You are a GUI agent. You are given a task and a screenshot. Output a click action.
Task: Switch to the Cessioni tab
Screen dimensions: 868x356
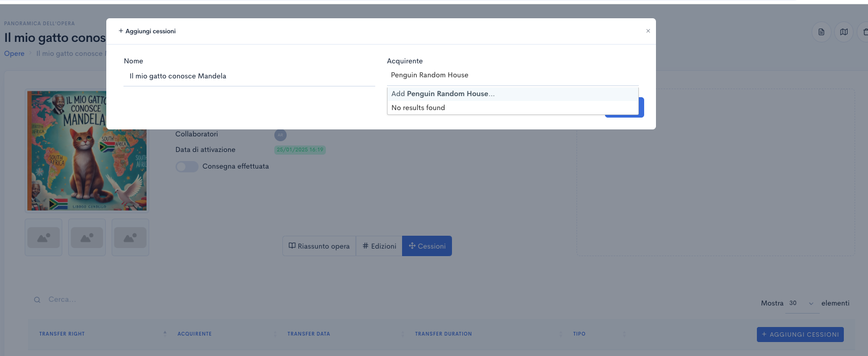(x=427, y=246)
